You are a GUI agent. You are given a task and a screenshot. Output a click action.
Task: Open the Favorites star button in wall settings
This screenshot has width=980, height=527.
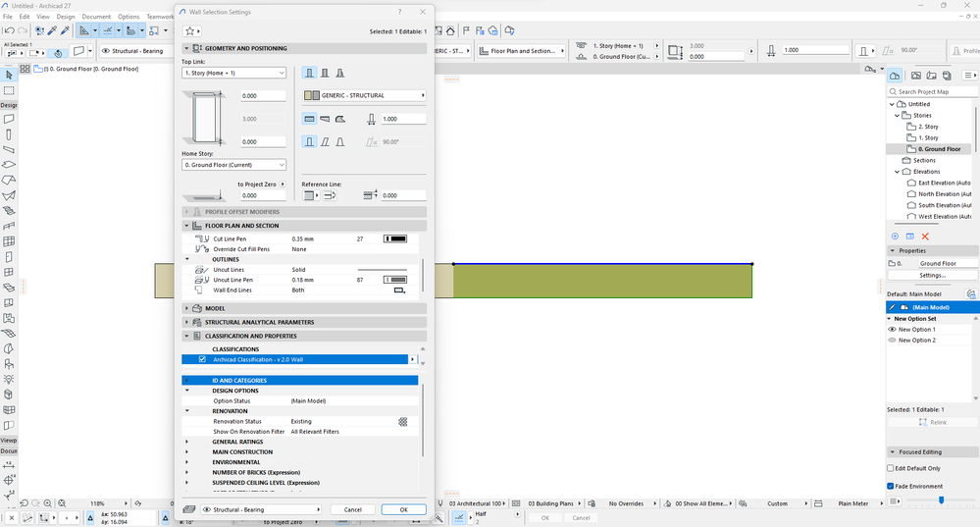click(x=191, y=30)
